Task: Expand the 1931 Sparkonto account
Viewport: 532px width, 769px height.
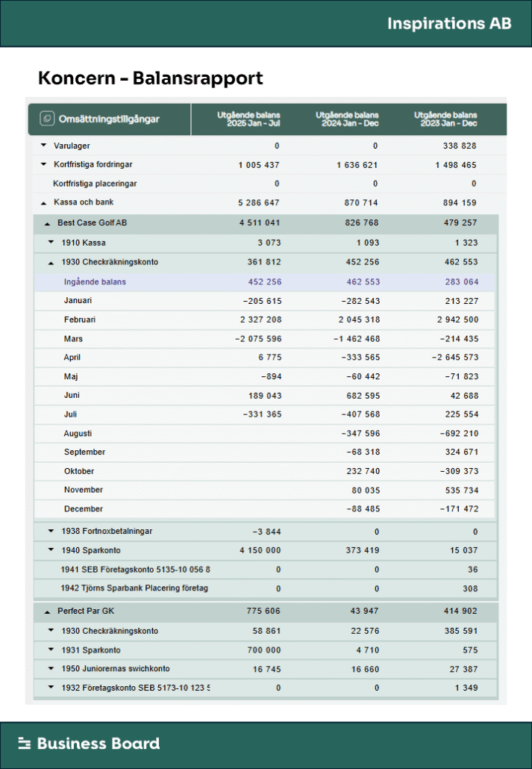Action: tap(51, 650)
